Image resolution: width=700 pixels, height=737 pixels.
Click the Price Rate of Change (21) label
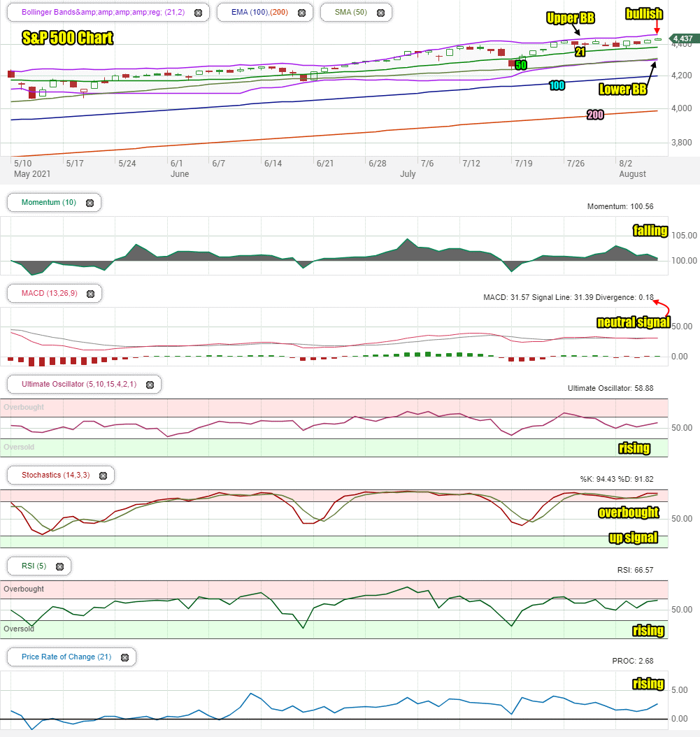click(66, 657)
